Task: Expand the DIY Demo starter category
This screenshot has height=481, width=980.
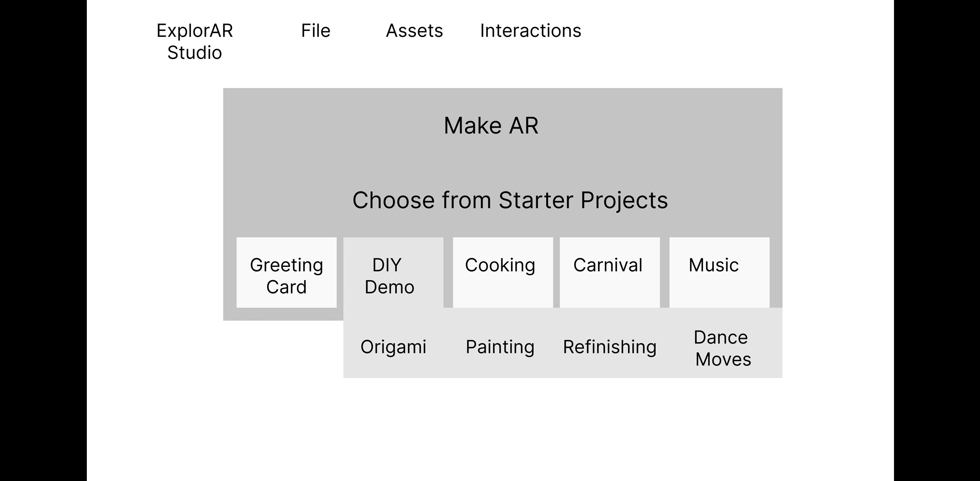Action: (393, 272)
